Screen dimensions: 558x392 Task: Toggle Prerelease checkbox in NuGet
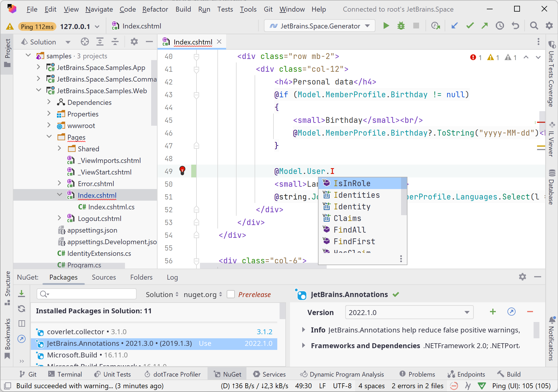(231, 294)
